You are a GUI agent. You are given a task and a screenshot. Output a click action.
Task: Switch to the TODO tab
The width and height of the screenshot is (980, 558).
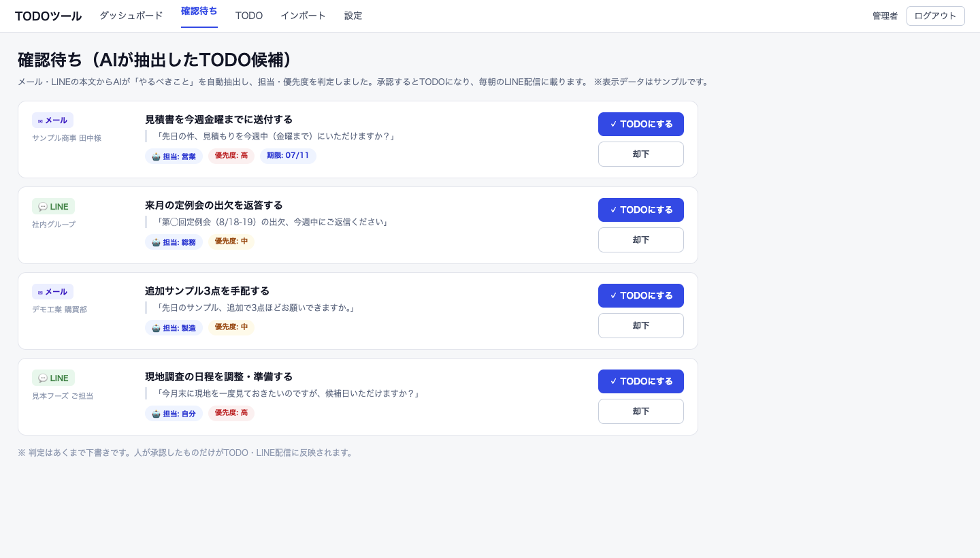click(x=249, y=16)
